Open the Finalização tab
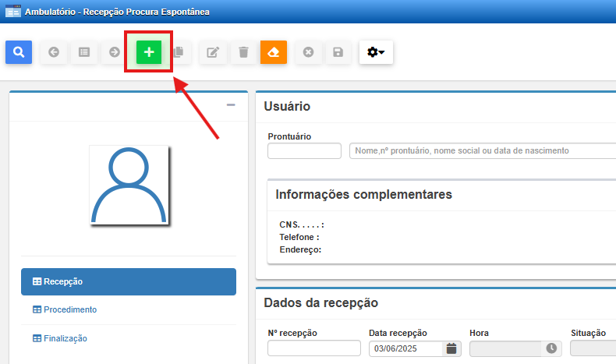The width and height of the screenshot is (616, 364). [x=65, y=338]
